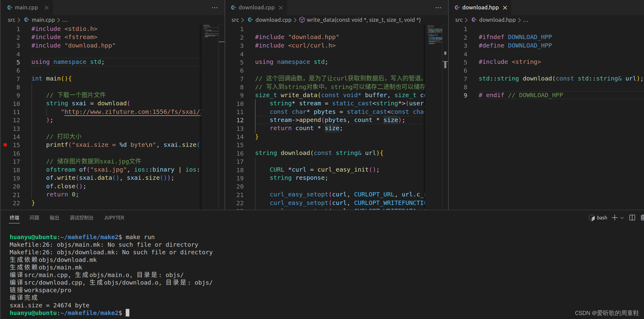
Task: Click the C++ file icon on main.cpp tab
Action: [x=10, y=8]
